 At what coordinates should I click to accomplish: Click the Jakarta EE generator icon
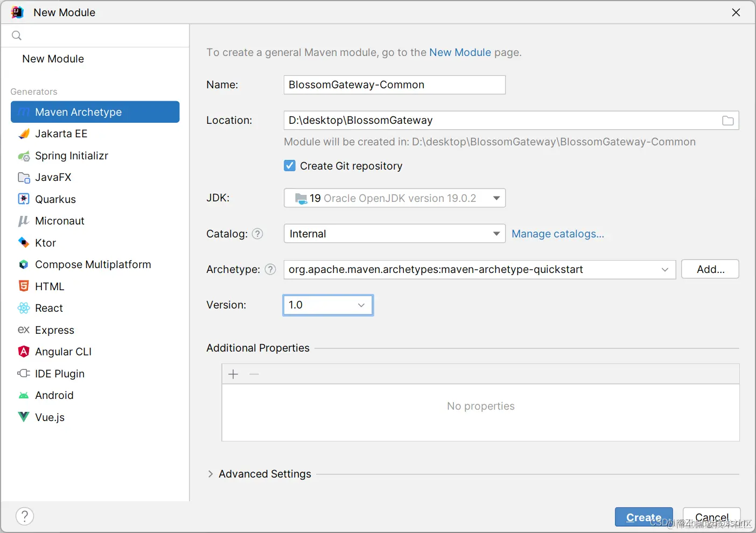click(x=24, y=134)
